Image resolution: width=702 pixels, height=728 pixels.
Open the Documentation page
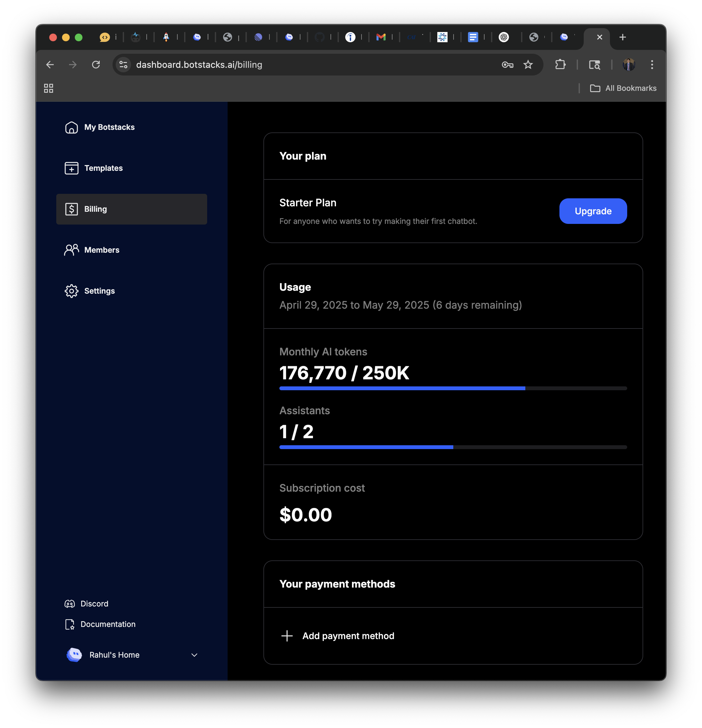[x=108, y=624]
